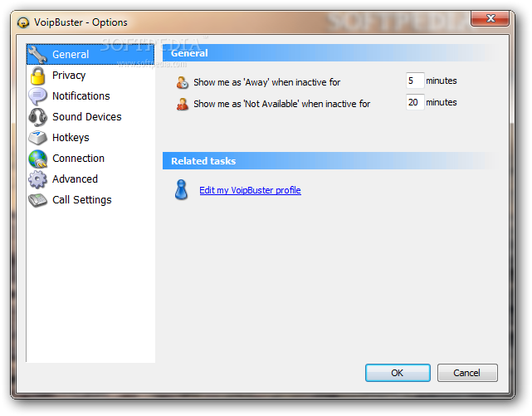Click the wrench icon beside General
Viewport: 532px width, 416px height.
click(37, 55)
